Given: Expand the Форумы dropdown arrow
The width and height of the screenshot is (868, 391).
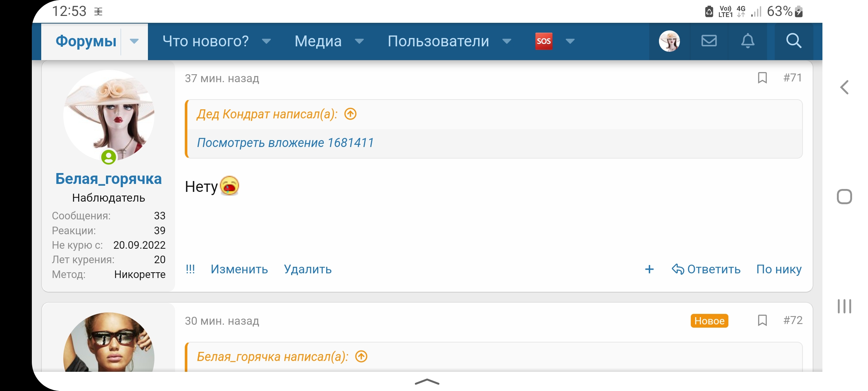Looking at the screenshot, I should click(x=134, y=41).
